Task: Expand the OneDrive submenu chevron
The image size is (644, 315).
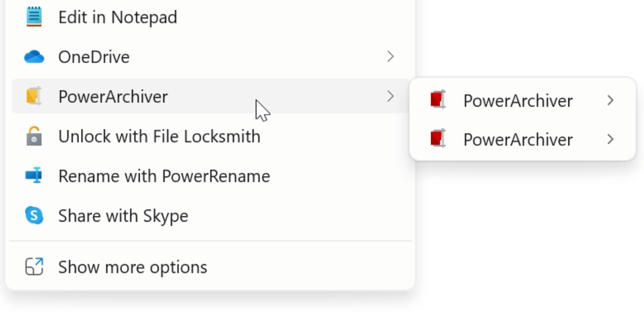Action: coord(390,56)
